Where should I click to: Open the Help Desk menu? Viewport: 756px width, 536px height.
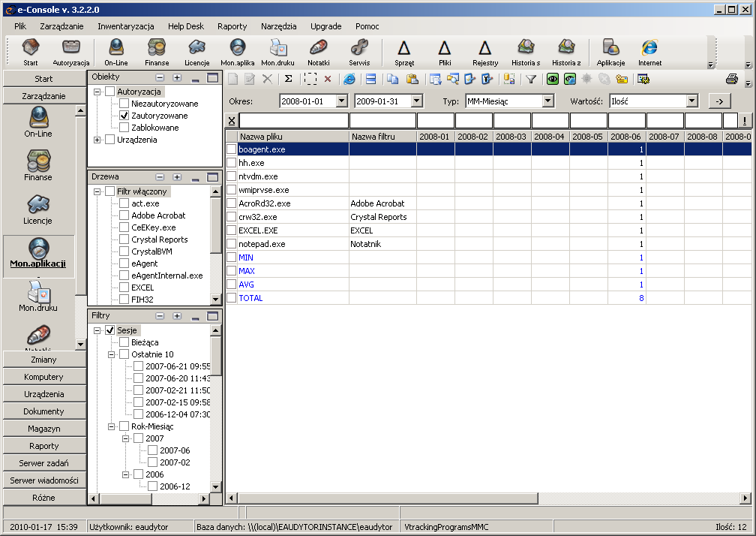click(x=186, y=26)
